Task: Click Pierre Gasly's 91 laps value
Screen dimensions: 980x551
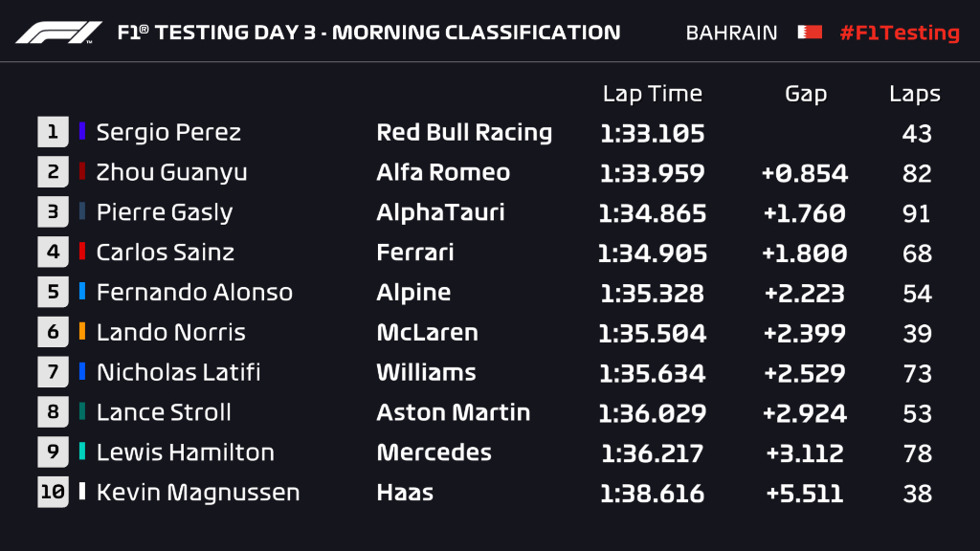Action: pos(916,212)
